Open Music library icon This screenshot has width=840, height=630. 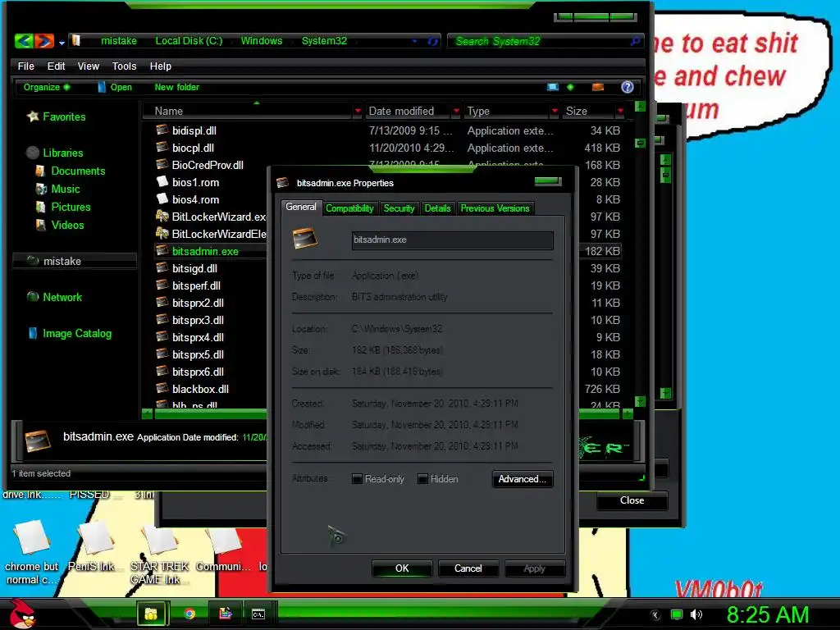(41, 189)
